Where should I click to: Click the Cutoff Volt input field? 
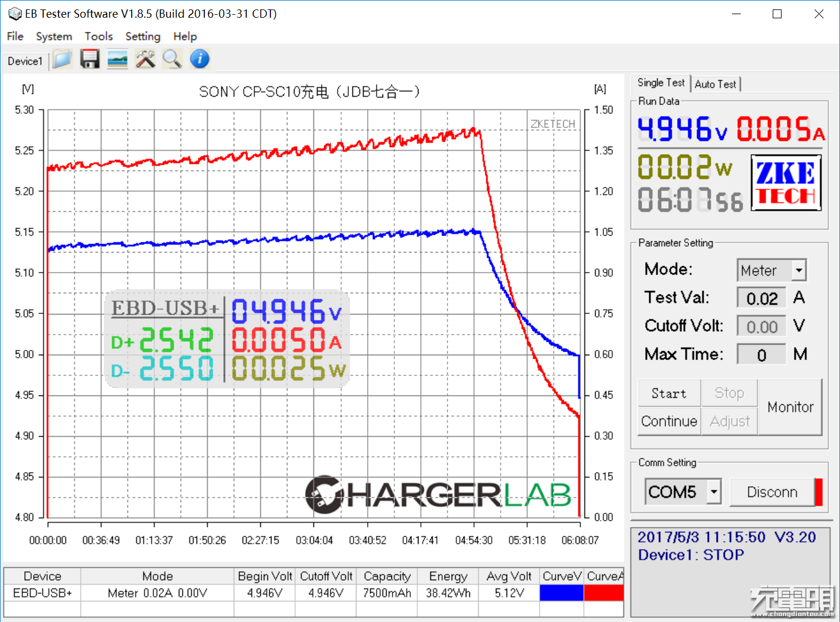coord(761,326)
